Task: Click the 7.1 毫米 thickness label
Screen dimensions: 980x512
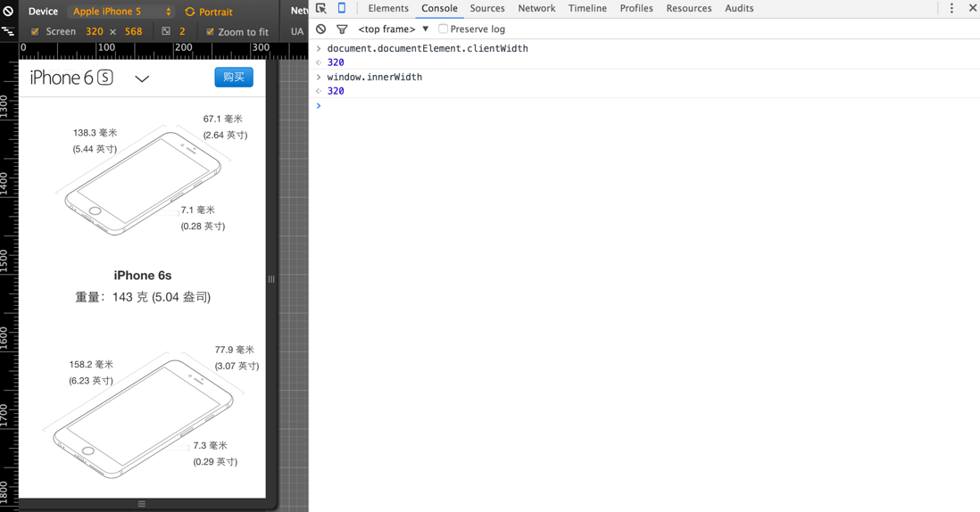Action: [198, 210]
